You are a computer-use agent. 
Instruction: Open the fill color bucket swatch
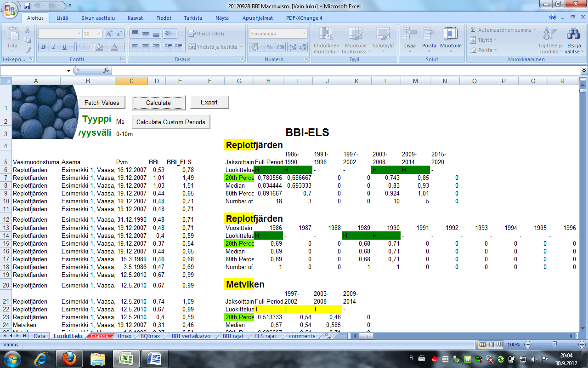pos(99,47)
